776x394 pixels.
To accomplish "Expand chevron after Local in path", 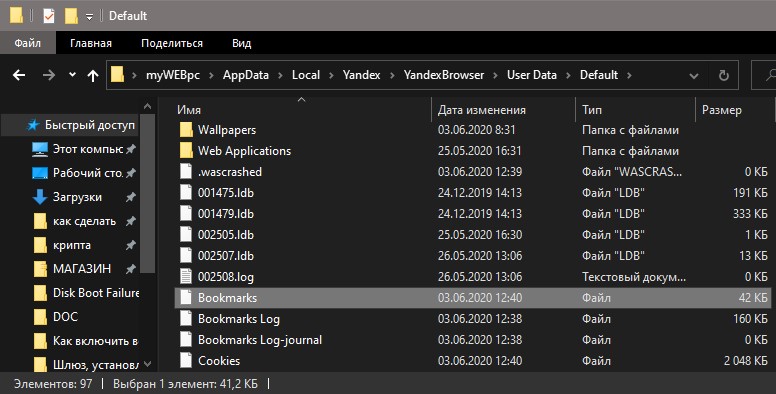I will pos(331,76).
